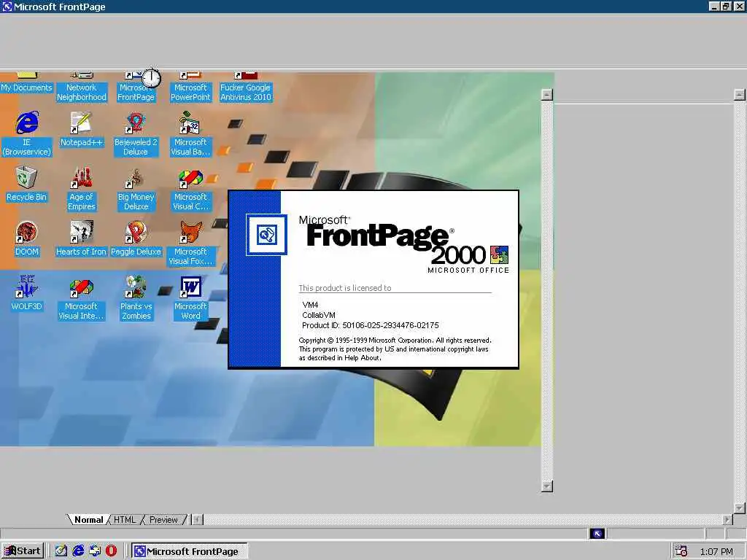Select the Bejeweled 2 Deluxe shortcut
747x560 pixels.
coord(136,134)
